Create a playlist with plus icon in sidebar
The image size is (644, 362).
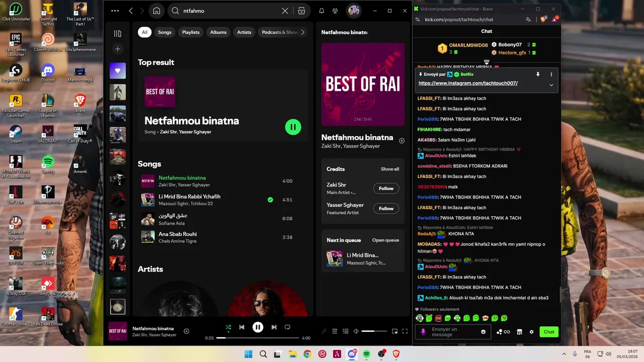pos(118,49)
